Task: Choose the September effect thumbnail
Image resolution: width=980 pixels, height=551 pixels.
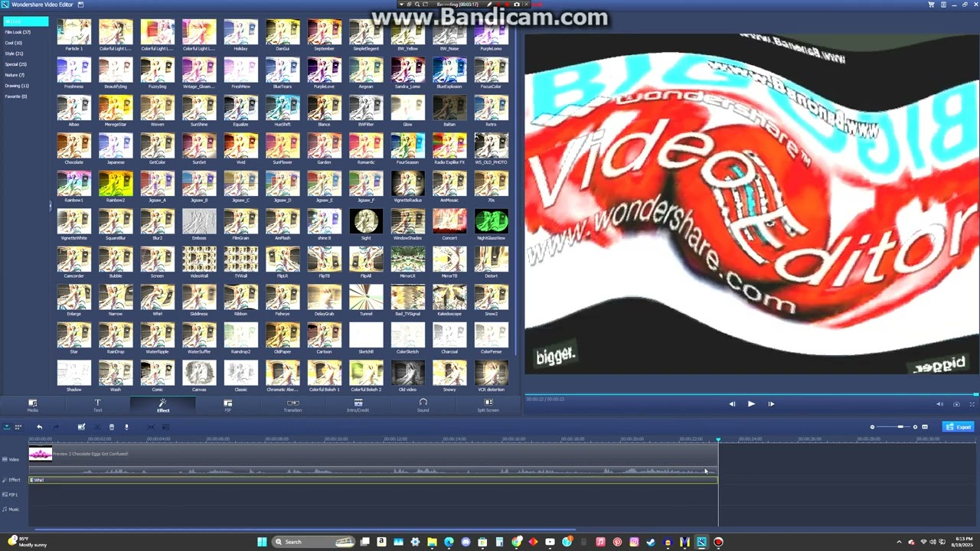Action: pyautogui.click(x=324, y=32)
